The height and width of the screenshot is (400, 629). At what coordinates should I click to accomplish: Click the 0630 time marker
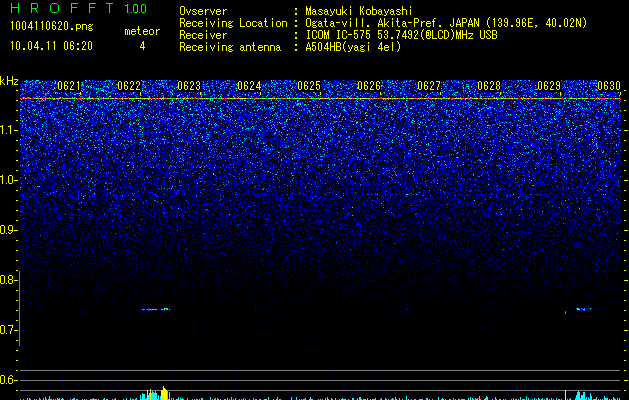coord(609,86)
